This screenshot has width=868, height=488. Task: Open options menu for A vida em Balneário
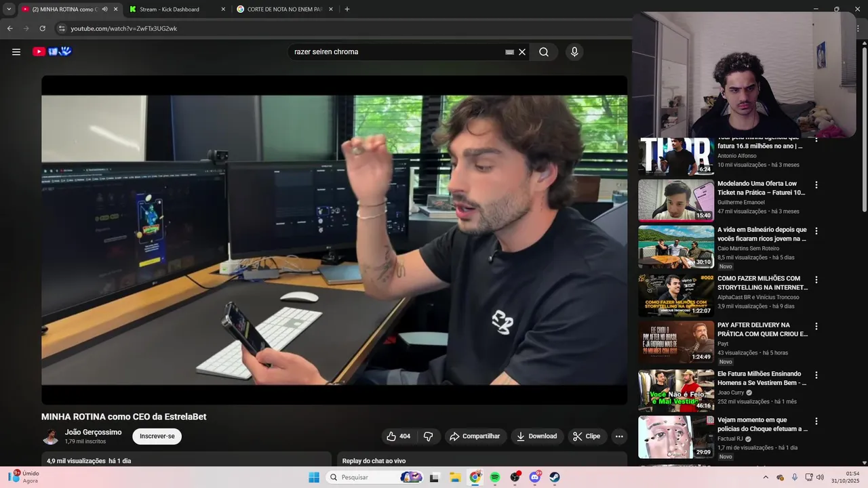816,231
